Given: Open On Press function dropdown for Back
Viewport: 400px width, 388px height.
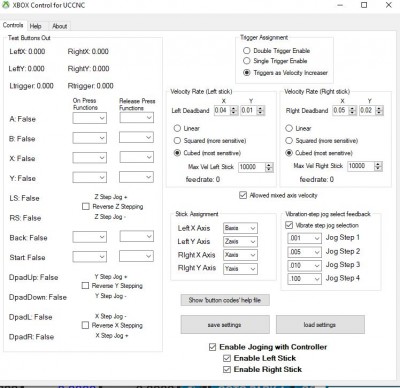Looking at the screenshot, I should coord(90,237).
